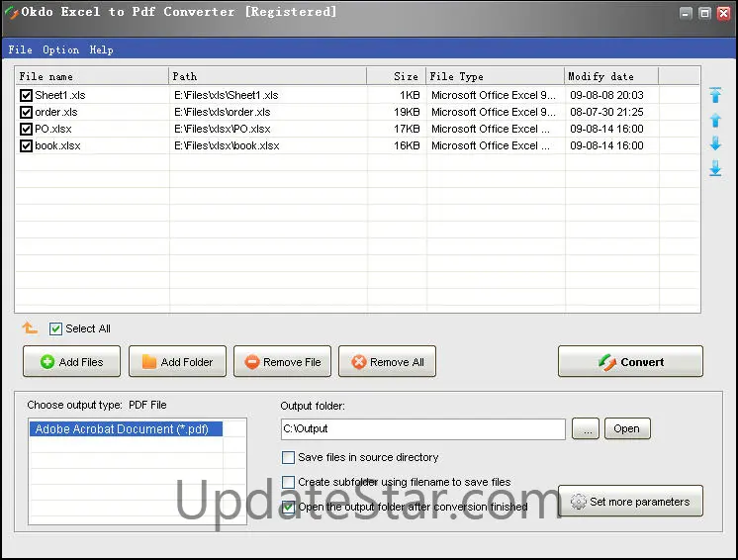
Task: Enable Create subfolder using filename option
Action: [288, 482]
